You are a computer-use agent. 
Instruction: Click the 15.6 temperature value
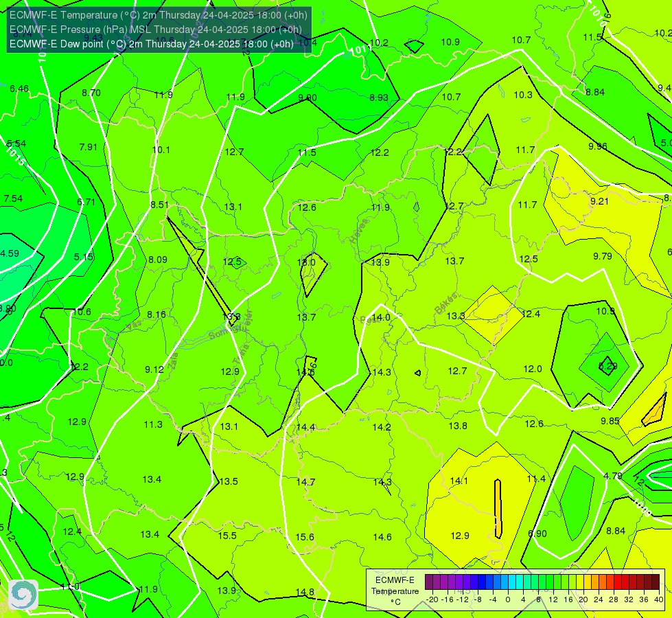pos(305,537)
